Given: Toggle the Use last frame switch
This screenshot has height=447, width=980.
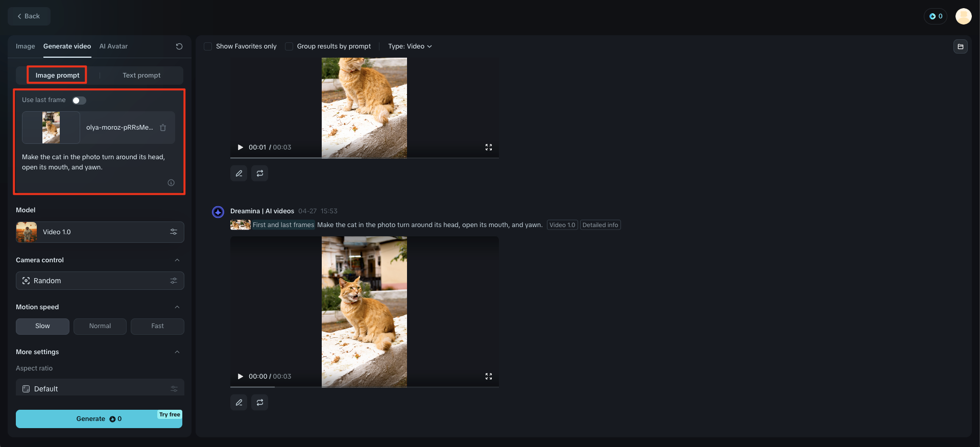Looking at the screenshot, I should 79,101.
